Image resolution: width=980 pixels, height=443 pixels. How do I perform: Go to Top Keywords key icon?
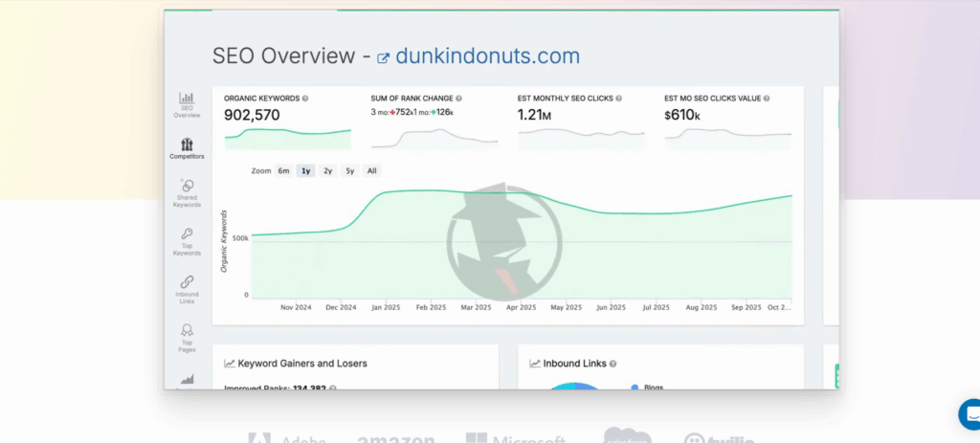[x=187, y=233]
